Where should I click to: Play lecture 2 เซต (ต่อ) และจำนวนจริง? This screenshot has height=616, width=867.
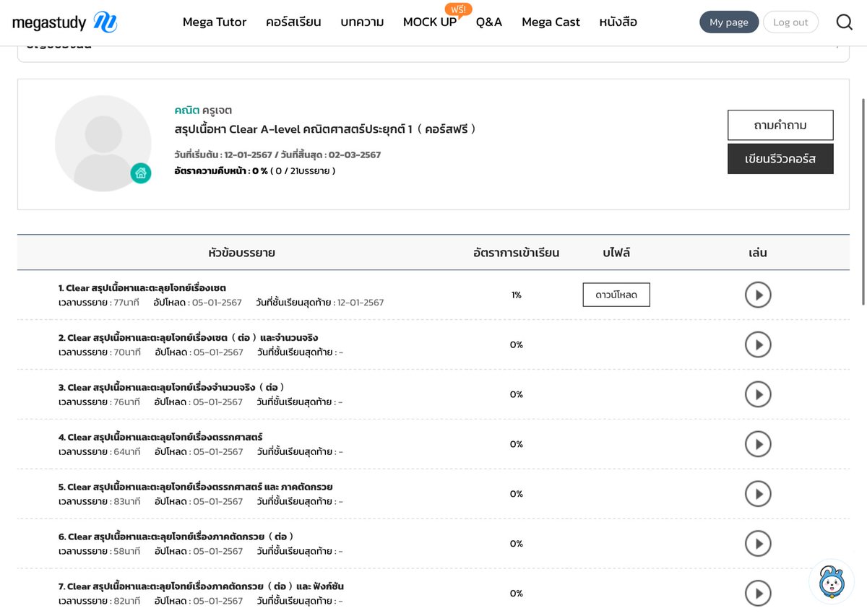click(758, 344)
